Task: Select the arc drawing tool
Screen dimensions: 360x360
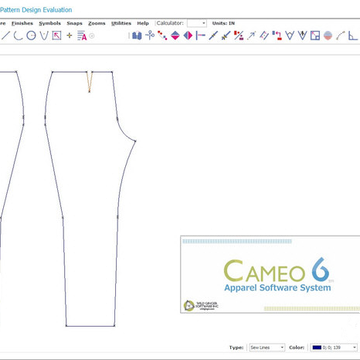Action: coord(18,36)
